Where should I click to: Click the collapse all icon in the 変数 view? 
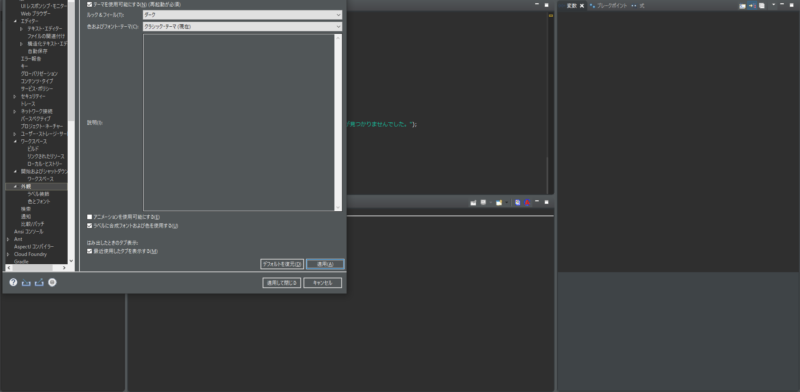761,6
